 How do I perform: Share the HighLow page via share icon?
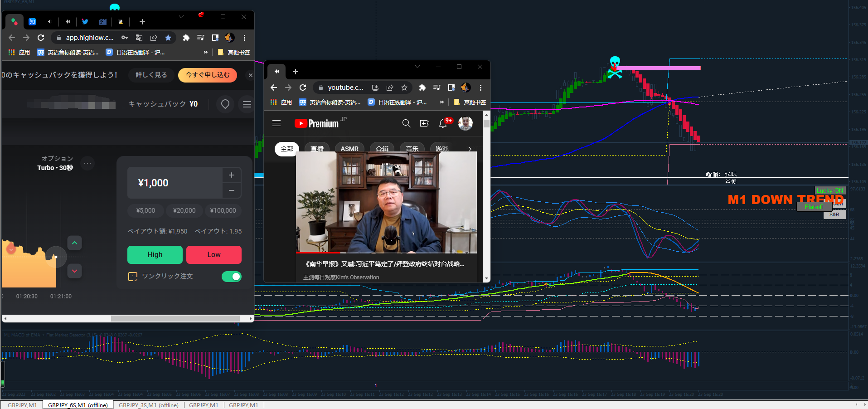[154, 38]
